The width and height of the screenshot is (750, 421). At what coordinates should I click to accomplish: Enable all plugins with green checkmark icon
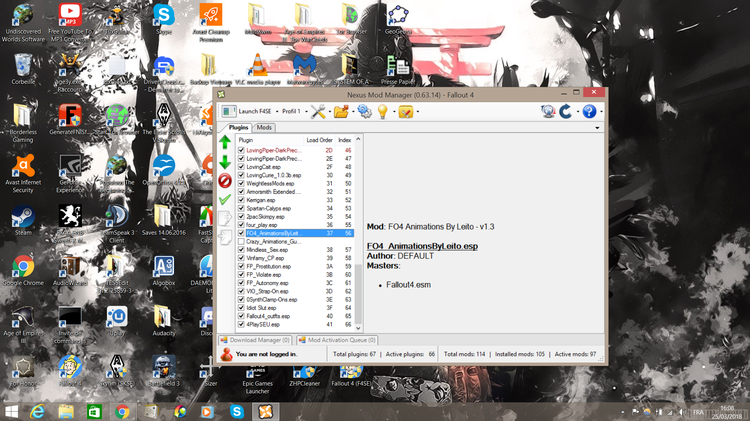click(225, 199)
